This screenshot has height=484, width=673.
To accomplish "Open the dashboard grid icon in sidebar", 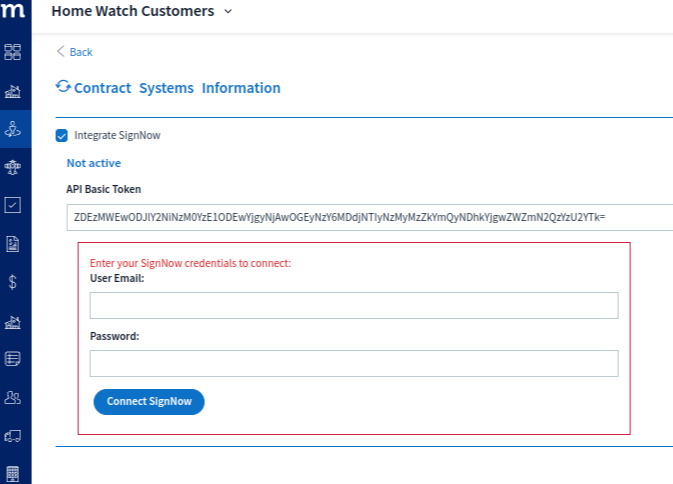I will (12, 52).
